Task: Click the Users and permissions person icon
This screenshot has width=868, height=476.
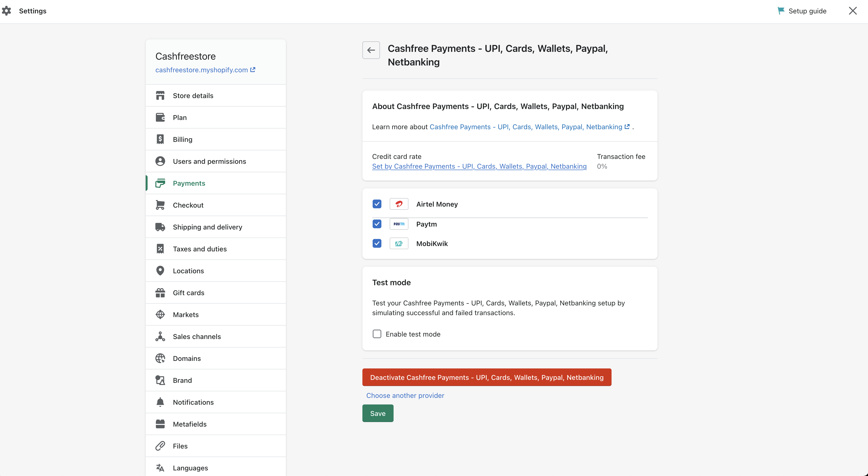Action: tap(160, 161)
